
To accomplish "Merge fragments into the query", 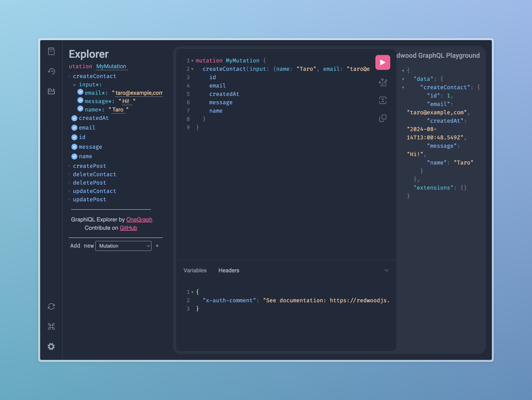I will 383,100.
